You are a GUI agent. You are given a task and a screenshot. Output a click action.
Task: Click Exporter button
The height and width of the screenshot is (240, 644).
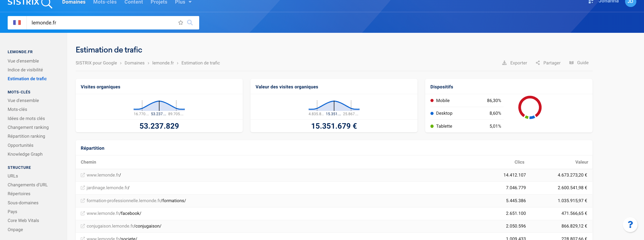click(x=514, y=63)
